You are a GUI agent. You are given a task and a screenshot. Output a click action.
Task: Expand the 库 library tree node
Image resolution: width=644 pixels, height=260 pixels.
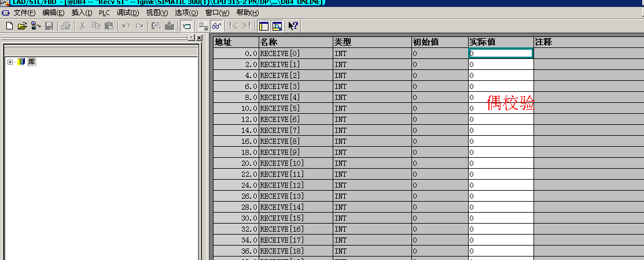click(10, 62)
